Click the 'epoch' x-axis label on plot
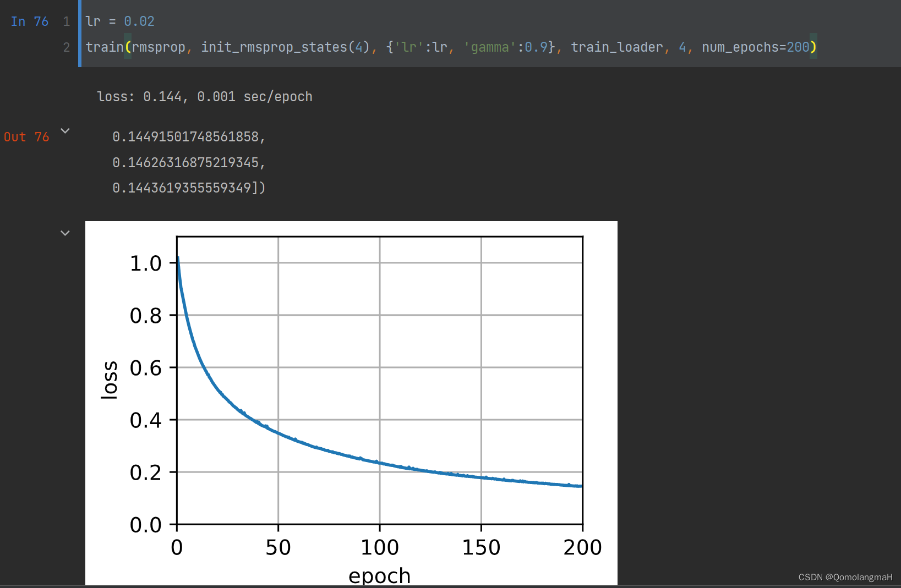Image resolution: width=901 pixels, height=588 pixels. click(380, 575)
